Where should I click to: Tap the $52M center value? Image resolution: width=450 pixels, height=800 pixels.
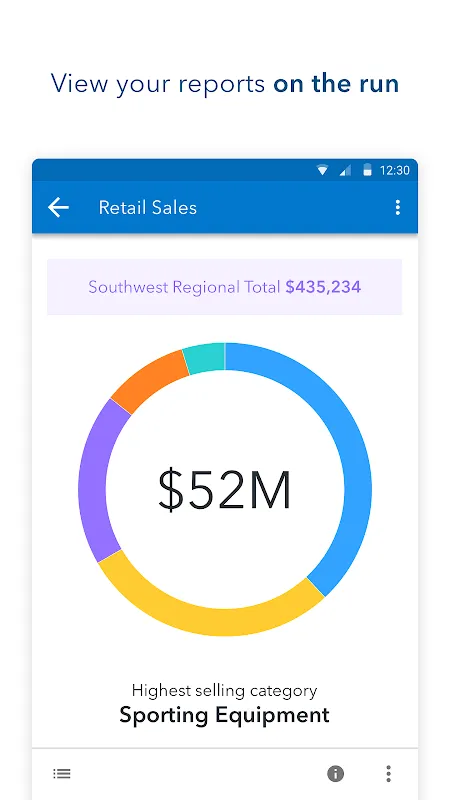click(x=224, y=490)
